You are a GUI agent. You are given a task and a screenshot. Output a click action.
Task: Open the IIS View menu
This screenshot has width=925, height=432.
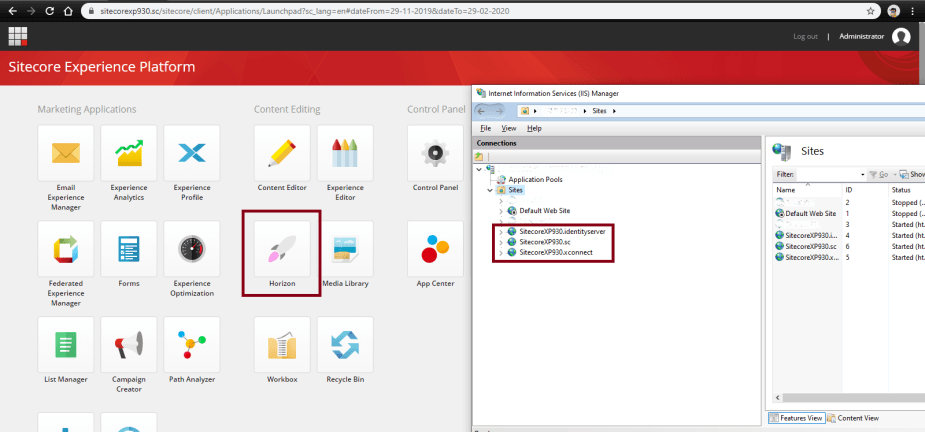509,128
